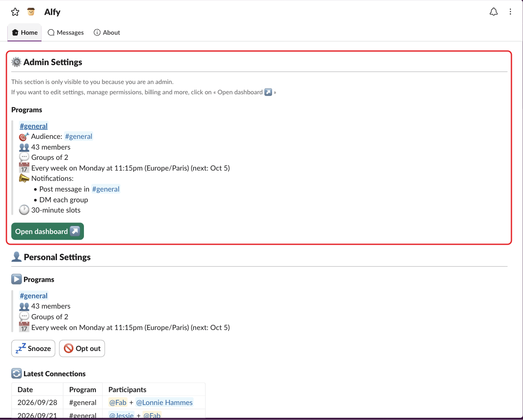This screenshot has height=420, width=523.
Task: Click the Open dashboard button
Action: coord(48,231)
